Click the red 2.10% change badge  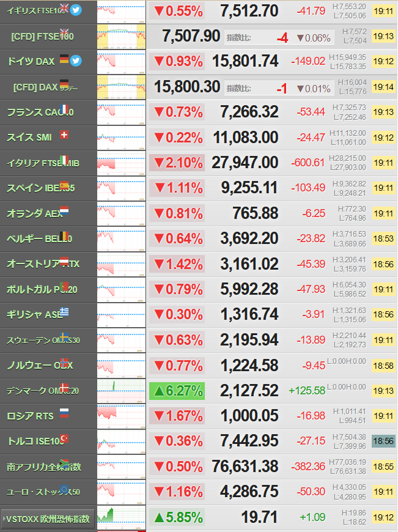tap(177, 163)
